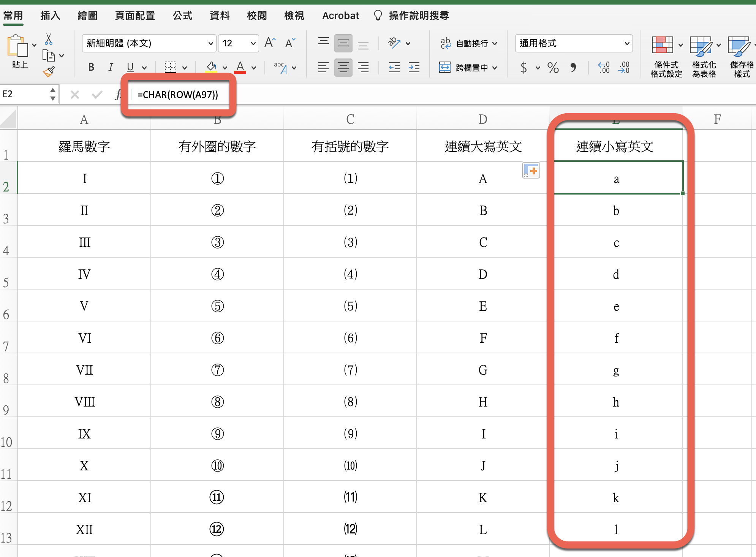Open Conditional Formatting icon
Viewport: 756px width, 557px height.
[x=663, y=46]
